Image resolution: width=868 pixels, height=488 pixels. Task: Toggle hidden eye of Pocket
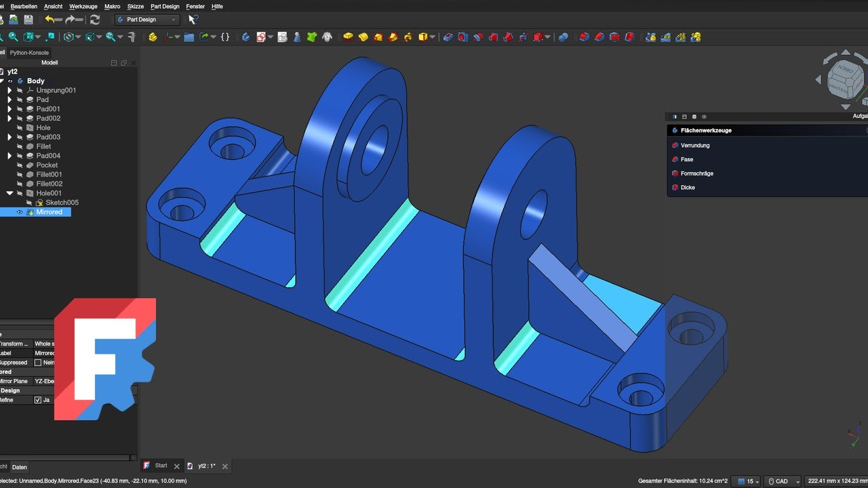(x=20, y=165)
